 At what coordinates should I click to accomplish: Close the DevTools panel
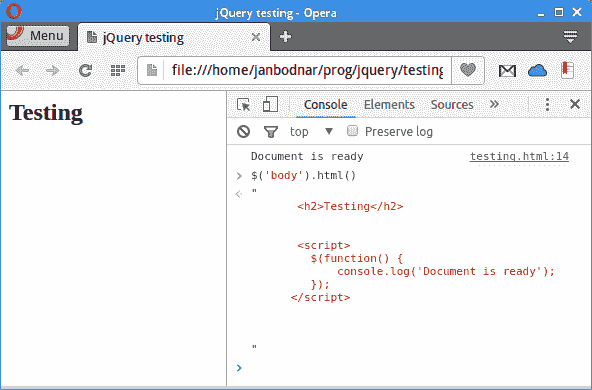pos(575,104)
